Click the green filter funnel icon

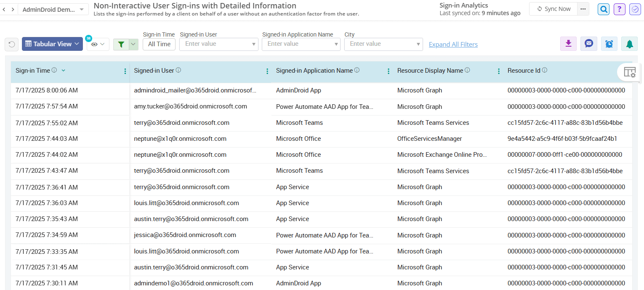pyautogui.click(x=122, y=44)
